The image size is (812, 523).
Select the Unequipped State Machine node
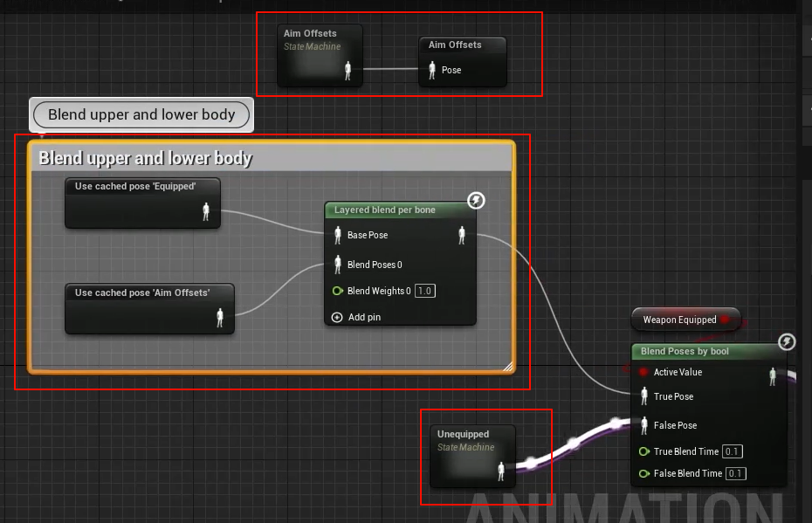coord(473,456)
